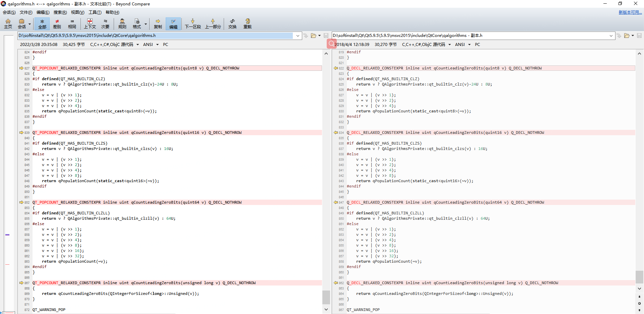The height and width of the screenshot is (314, 644).
Task: Open the 工具 menu
Action: pos(95,12)
